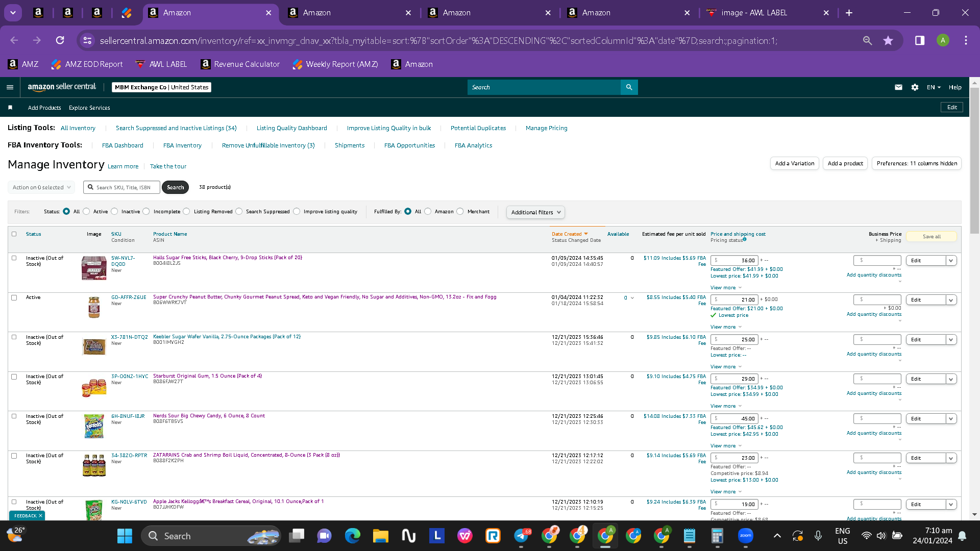
Task: Click the magnifier search button in header
Action: [629, 87]
